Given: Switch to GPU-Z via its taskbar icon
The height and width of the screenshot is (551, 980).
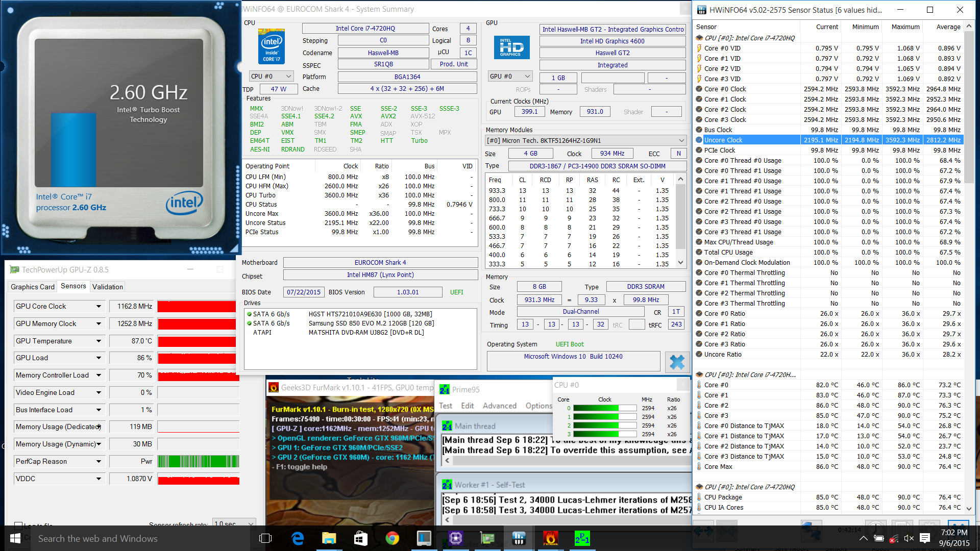Looking at the screenshot, I should click(x=487, y=538).
